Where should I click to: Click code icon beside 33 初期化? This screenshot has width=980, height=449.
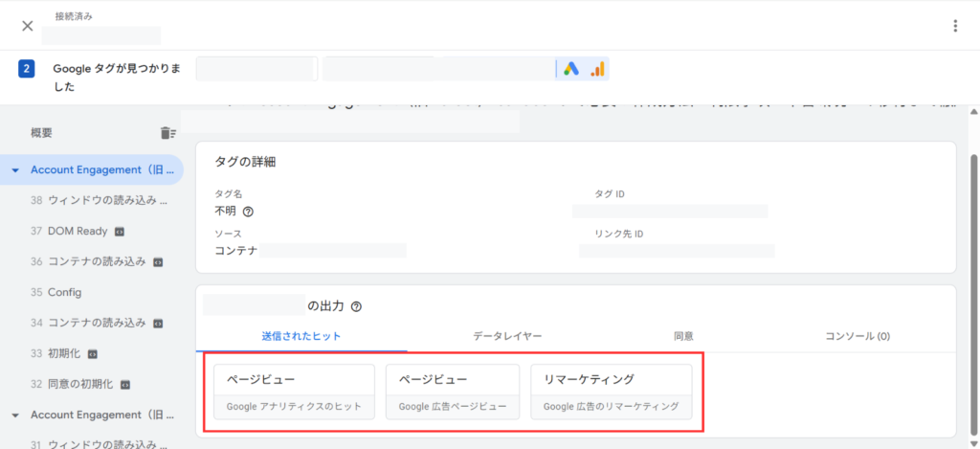coord(92,354)
